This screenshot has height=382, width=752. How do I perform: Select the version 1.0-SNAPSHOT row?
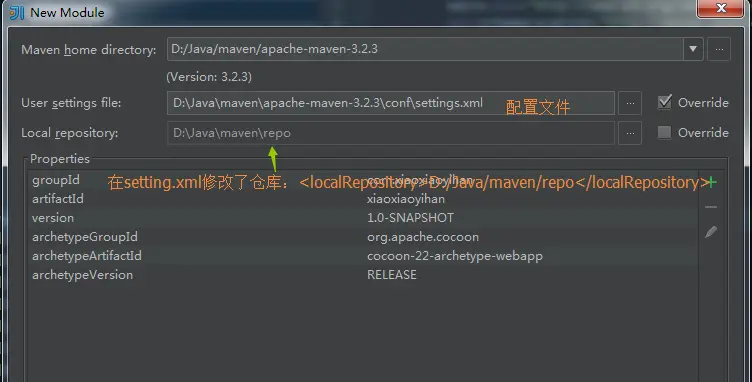[x=363, y=218]
